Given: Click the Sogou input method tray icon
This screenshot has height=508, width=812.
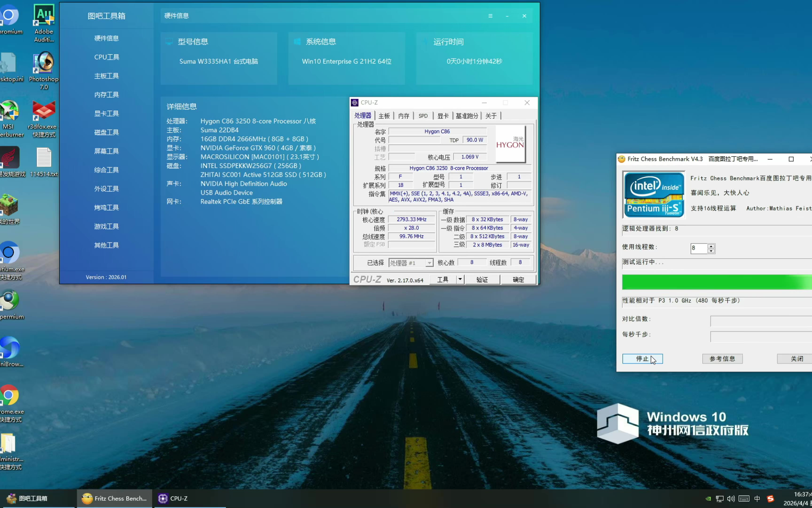Looking at the screenshot, I should tap(770, 499).
